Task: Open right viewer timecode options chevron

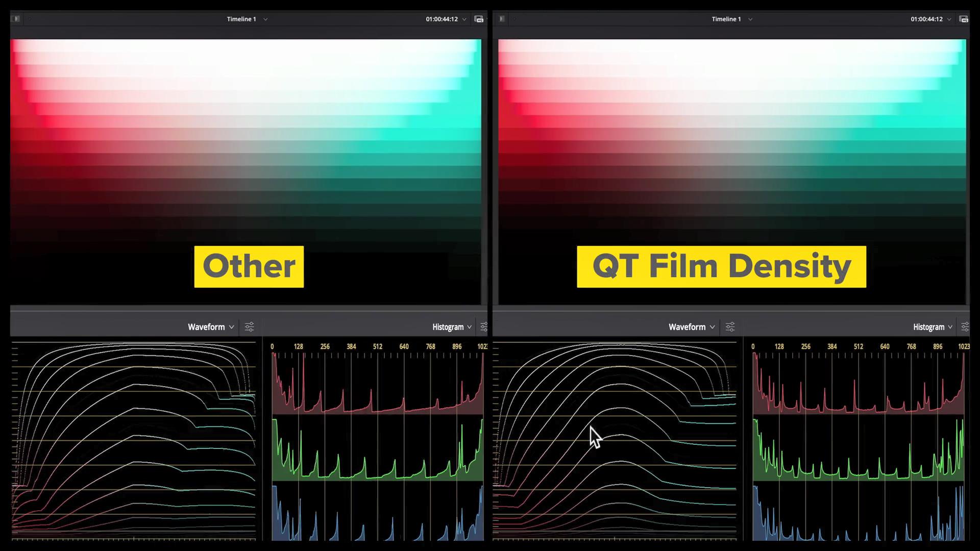Action: (x=949, y=19)
